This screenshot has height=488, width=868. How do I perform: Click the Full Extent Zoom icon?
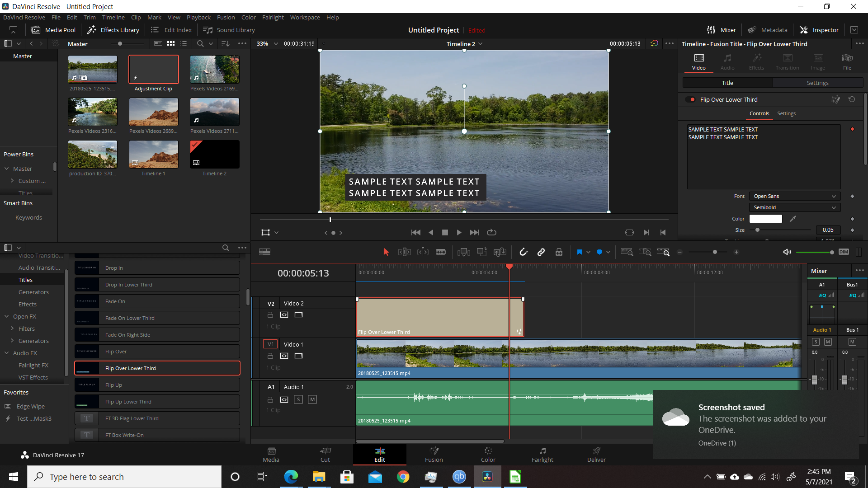click(x=627, y=252)
